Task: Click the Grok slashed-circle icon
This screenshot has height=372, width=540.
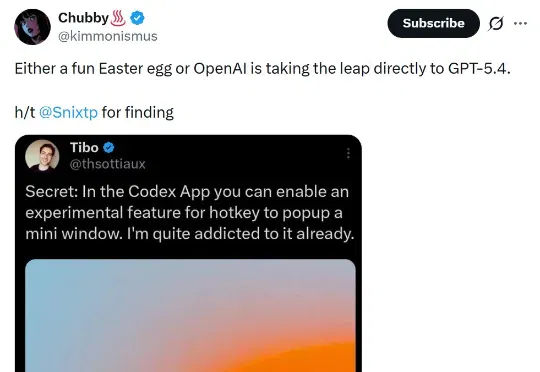Action: coord(496,23)
